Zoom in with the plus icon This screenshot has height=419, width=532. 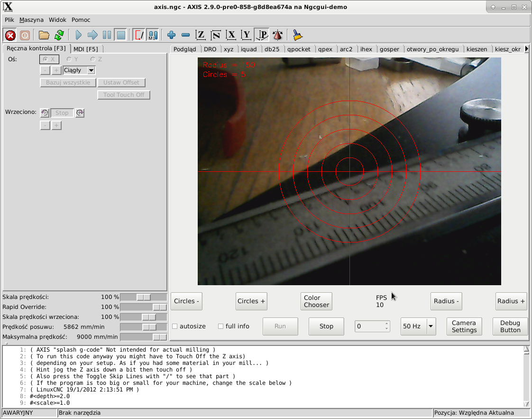[171, 35]
